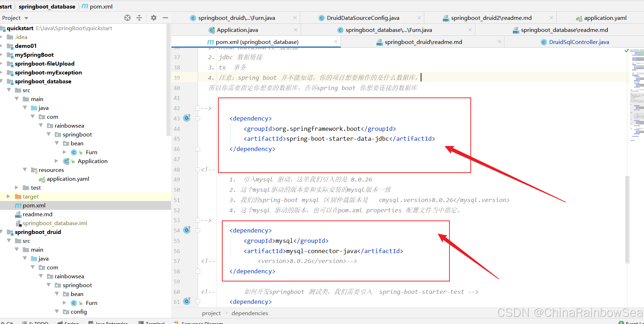The height and width of the screenshot is (324, 644).
Task: Switch to the application.yaml tab
Action: [601, 18]
